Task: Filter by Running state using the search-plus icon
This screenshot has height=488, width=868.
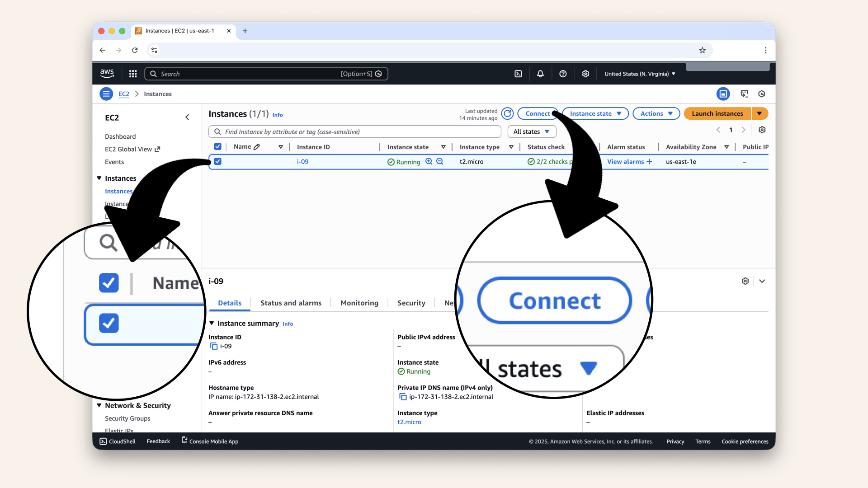Action: tap(429, 161)
